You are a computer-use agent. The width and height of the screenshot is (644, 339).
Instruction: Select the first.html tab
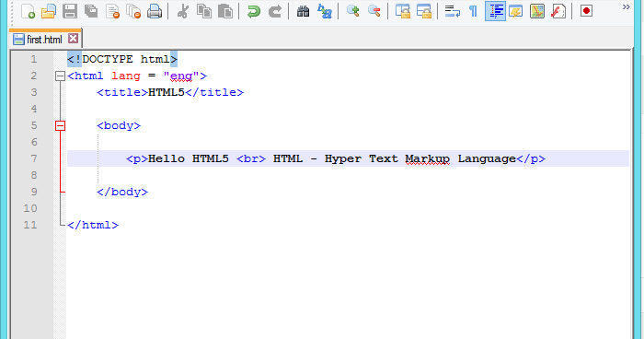click(x=45, y=39)
